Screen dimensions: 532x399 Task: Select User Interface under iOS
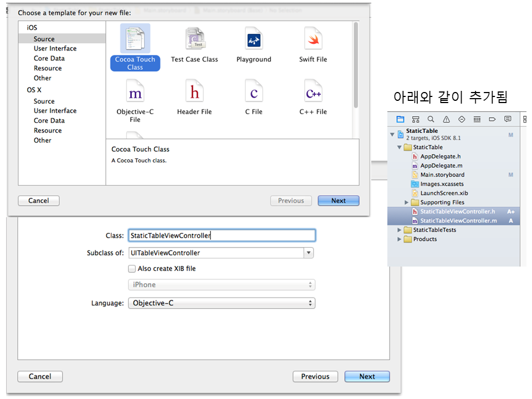click(55, 49)
